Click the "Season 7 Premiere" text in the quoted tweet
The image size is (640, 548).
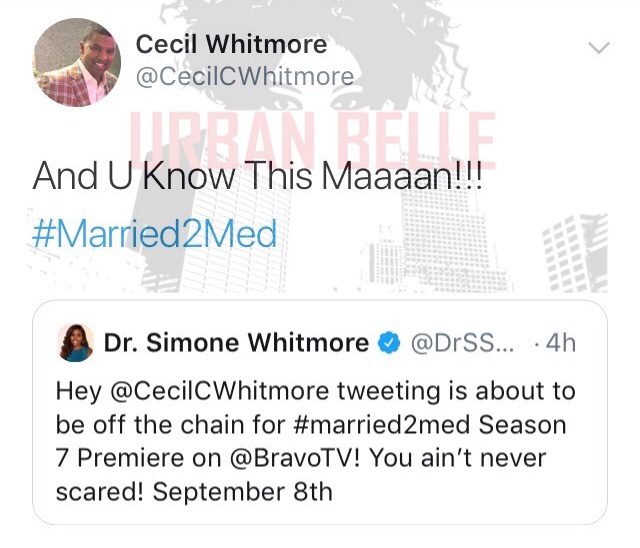311,441
